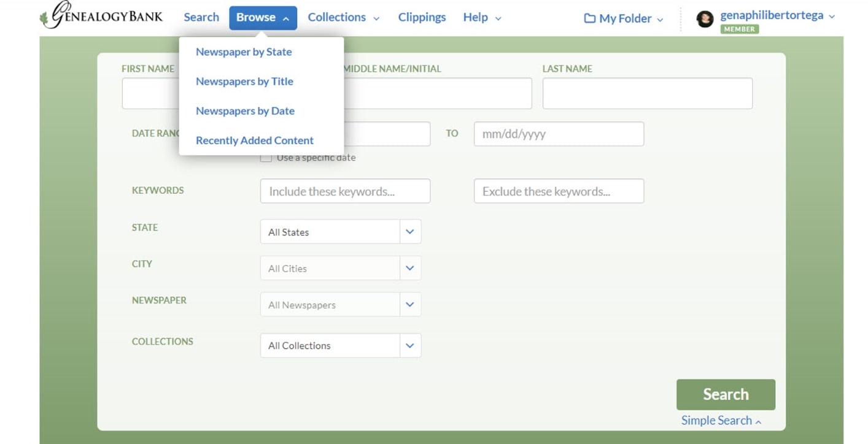This screenshot has height=444, width=868.
Task: Expand the Collections menu
Action: tap(343, 18)
